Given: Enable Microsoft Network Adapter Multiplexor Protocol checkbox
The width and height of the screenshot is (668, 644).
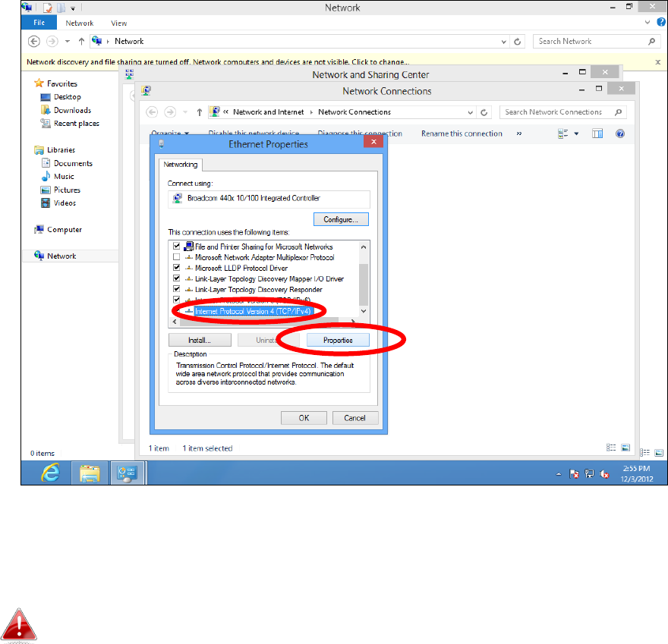Looking at the screenshot, I should point(176,257).
